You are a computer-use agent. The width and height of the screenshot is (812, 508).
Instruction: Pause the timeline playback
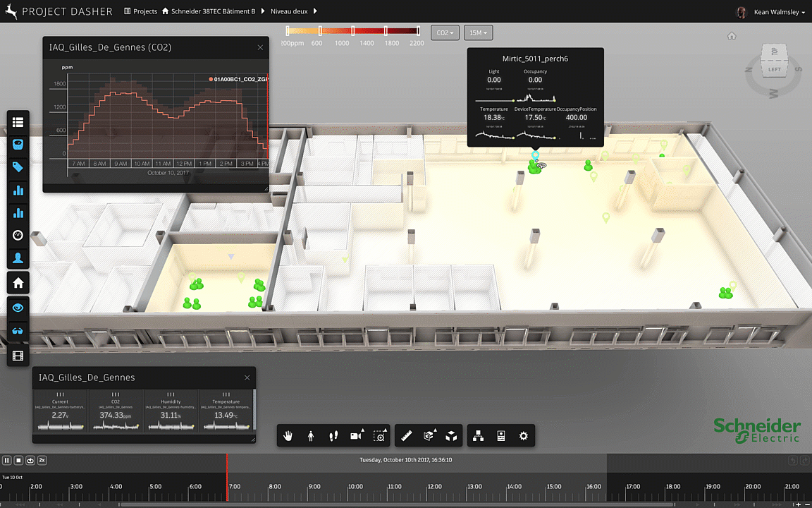click(x=7, y=460)
